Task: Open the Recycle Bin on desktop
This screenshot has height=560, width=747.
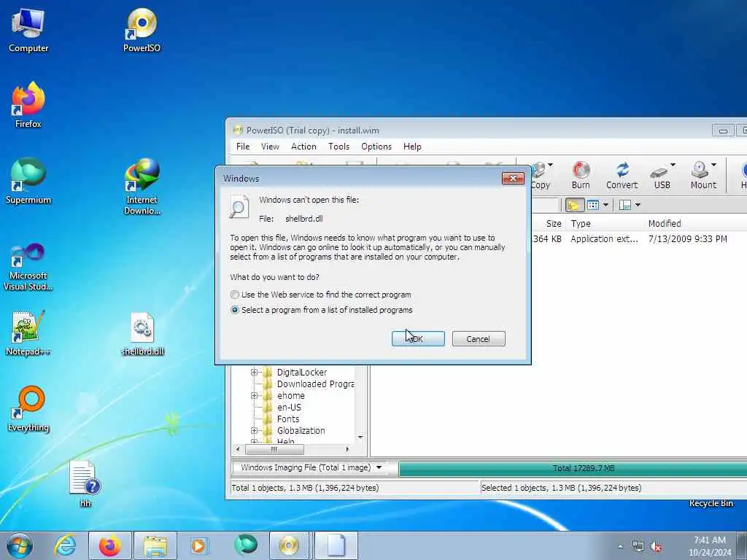Action: [x=711, y=503]
